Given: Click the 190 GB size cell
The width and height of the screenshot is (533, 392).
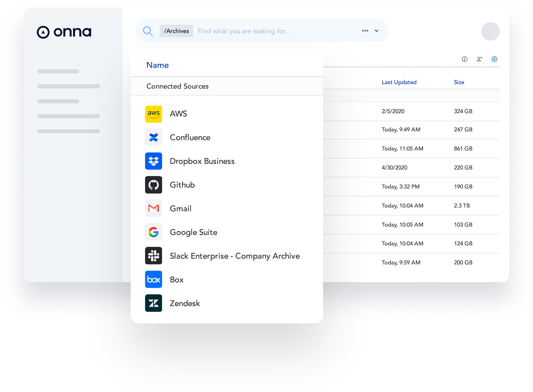Looking at the screenshot, I should (x=463, y=186).
